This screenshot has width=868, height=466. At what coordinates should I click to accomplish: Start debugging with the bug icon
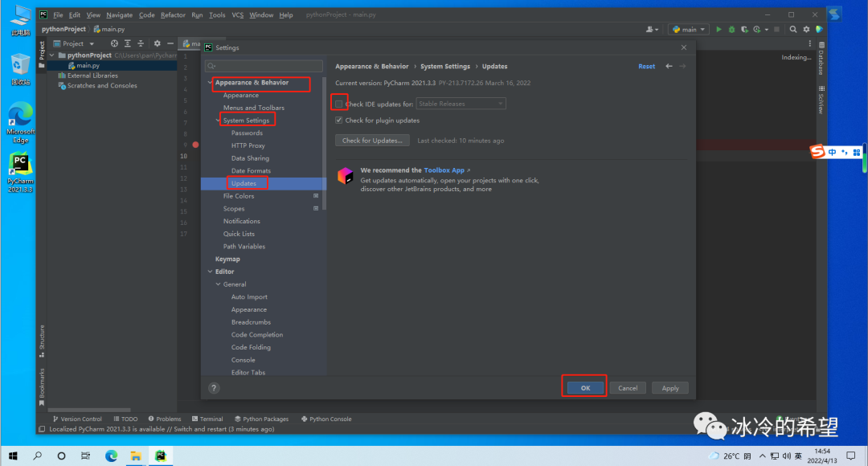pyautogui.click(x=731, y=30)
